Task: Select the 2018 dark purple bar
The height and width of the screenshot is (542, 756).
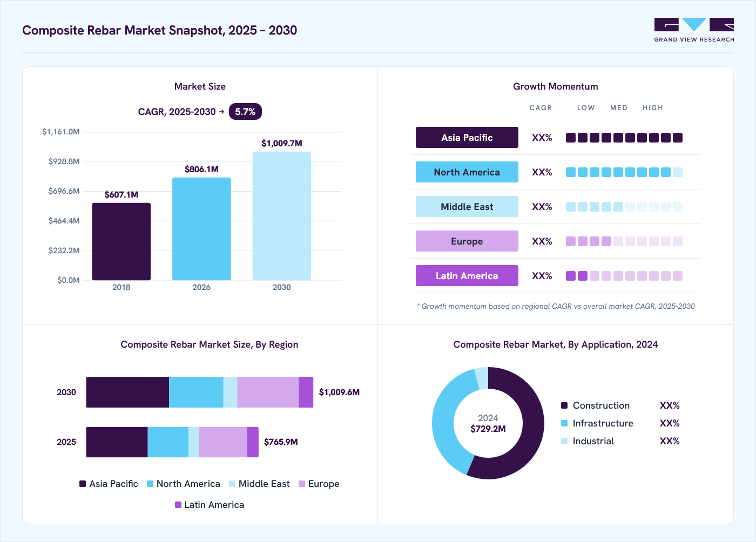Action: (122, 242)
